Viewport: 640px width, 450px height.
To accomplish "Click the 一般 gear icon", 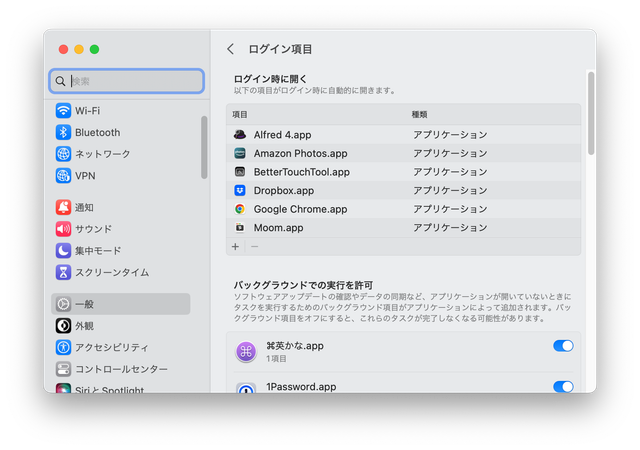I will pos(63,304).
